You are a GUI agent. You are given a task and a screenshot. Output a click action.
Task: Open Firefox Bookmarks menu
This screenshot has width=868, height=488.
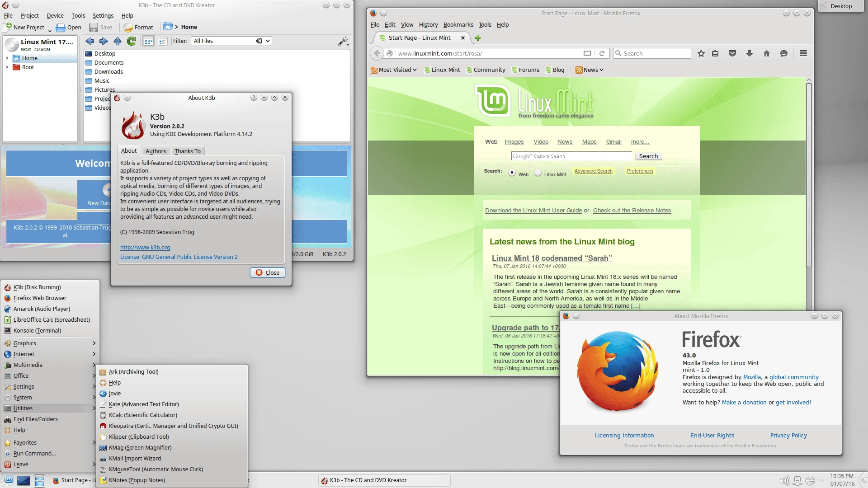coord(458,25)
